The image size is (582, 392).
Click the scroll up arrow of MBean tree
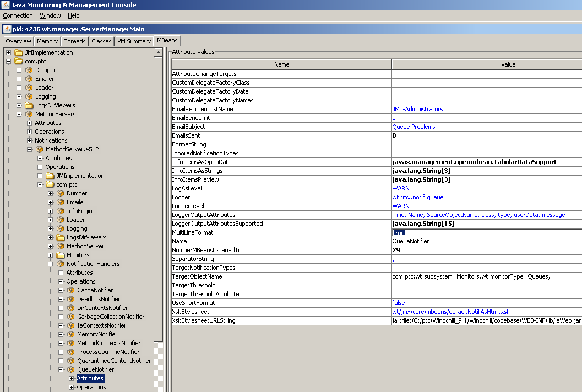(159, 52)
